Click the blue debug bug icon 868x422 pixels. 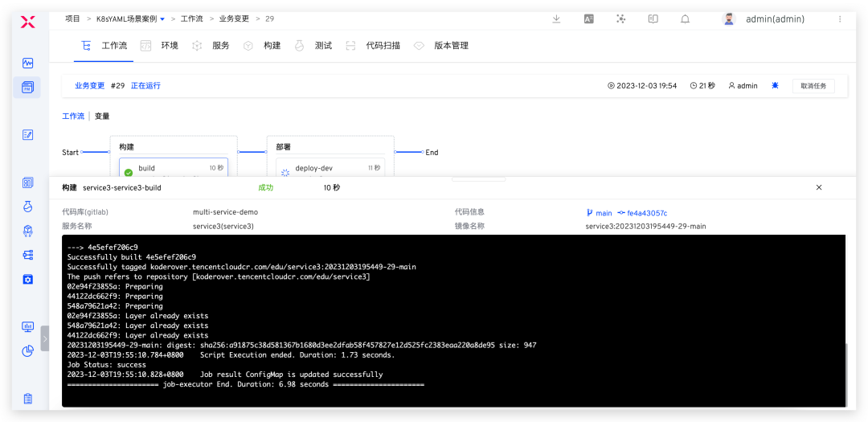tap(775, 86)
